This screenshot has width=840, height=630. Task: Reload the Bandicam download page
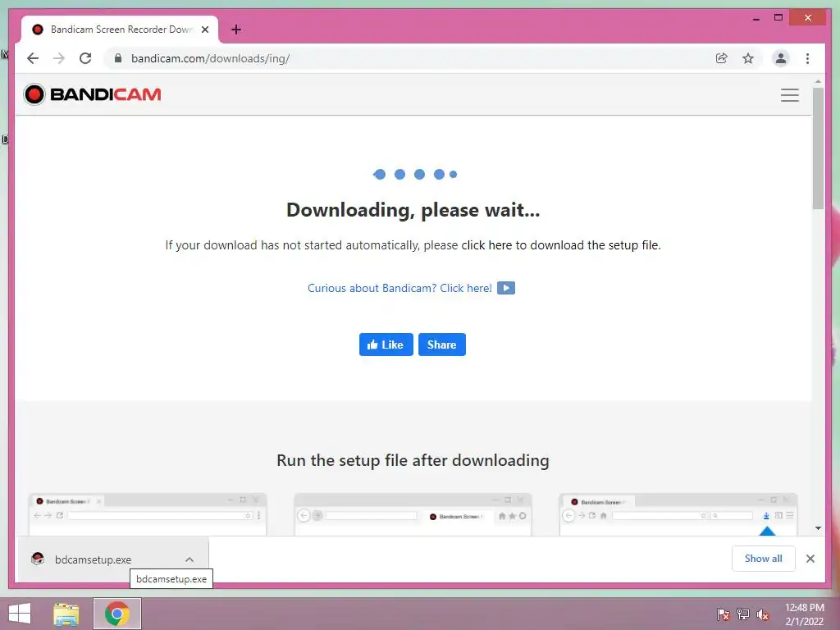click(85, 58)
